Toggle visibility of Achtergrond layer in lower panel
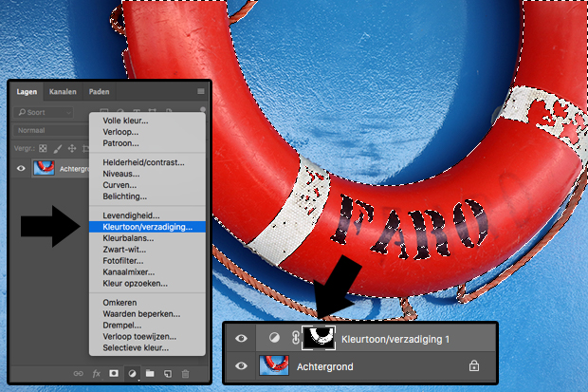The height and width of the screenshot is (392, 588). tap(239, 364)
